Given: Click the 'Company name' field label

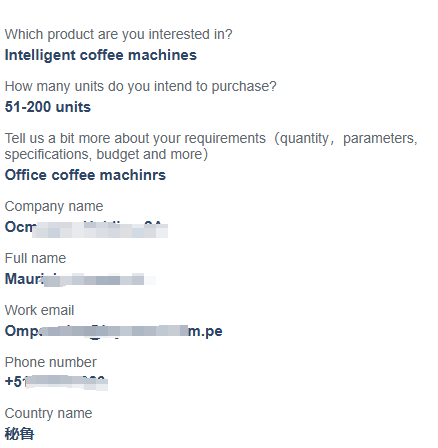Looking at the screenshot, I should point(54,206).
